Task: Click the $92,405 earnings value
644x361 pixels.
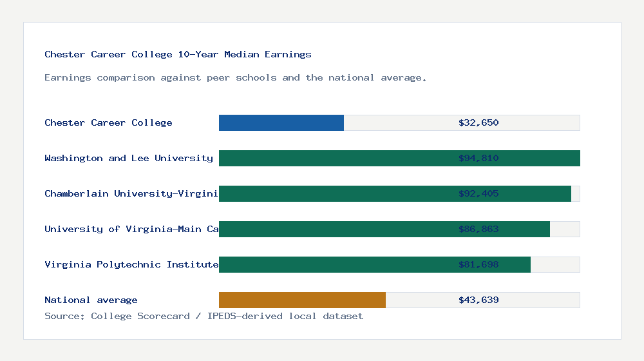Action: click(x=478, y=193)
